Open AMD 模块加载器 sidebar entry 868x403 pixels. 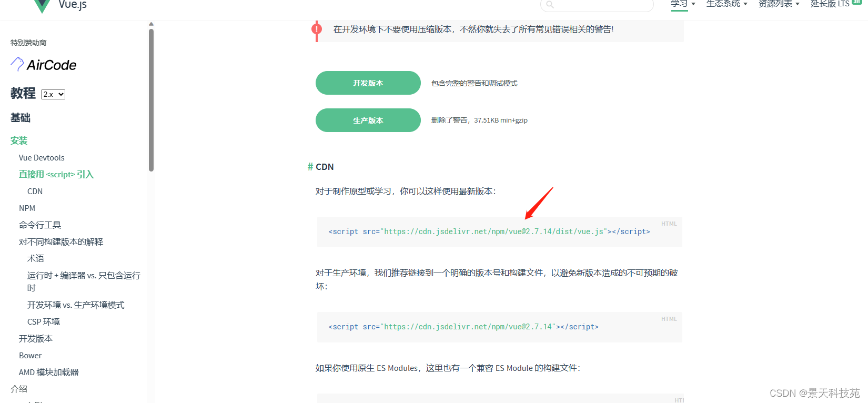tap(49, 372)
